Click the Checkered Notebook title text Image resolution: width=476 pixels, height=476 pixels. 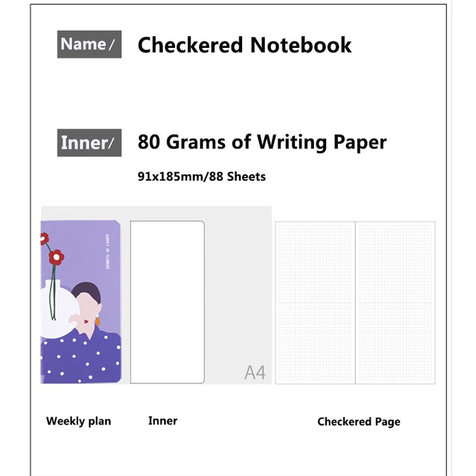pos(244,45)
